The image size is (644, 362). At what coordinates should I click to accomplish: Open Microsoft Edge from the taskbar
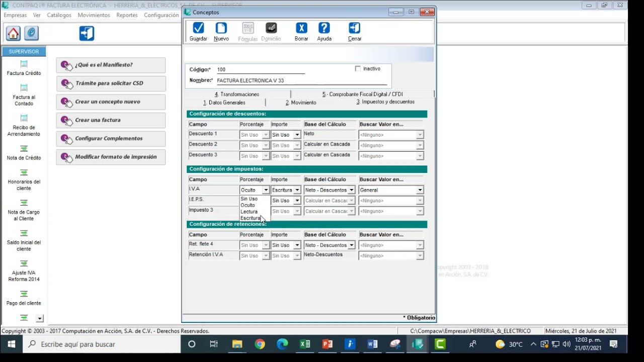pyautogui.click(x=282, y=344)
